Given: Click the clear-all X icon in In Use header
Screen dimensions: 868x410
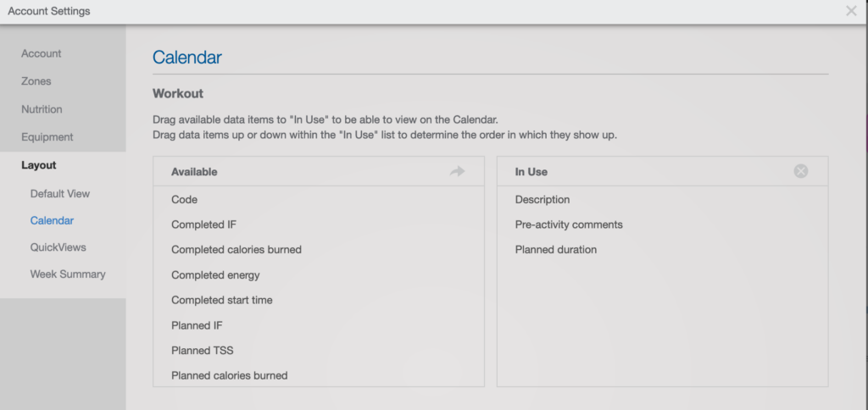Looking at the screenshot, I should pyautogui.click(x=800, y=171).
